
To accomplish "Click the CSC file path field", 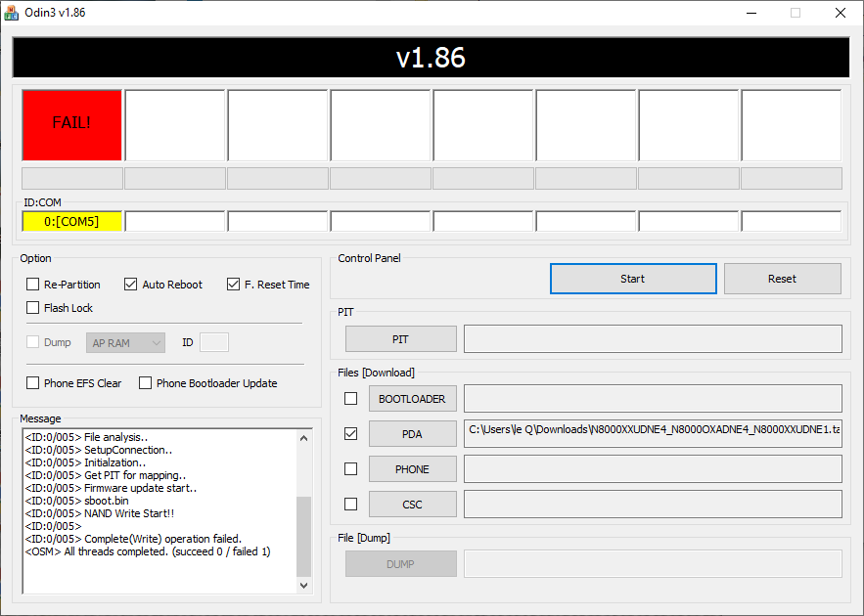I will click(653, 504).
